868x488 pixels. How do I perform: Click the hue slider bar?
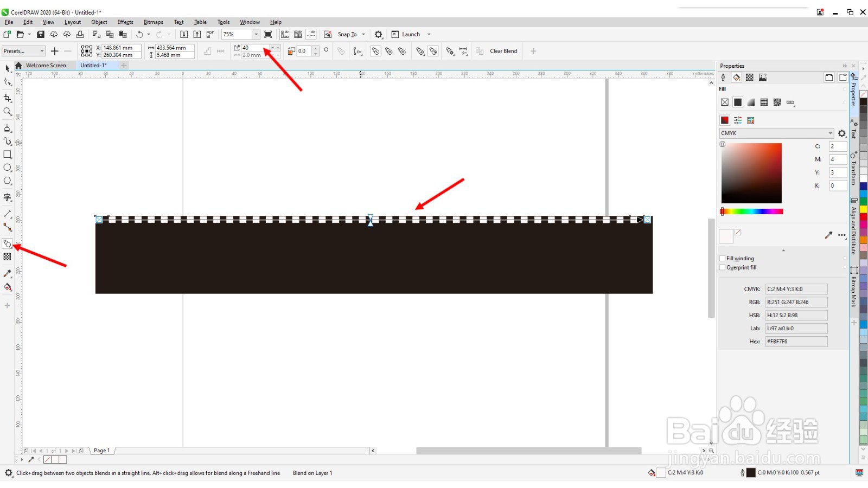[x=752, y=211]
